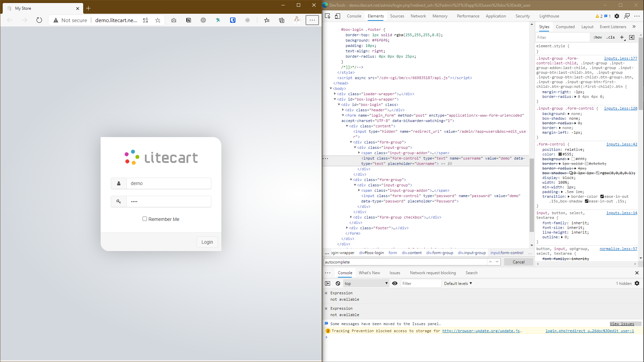Add a new style rule with plus
Viewport: 644px width, 362px height.
coord(622,37)
